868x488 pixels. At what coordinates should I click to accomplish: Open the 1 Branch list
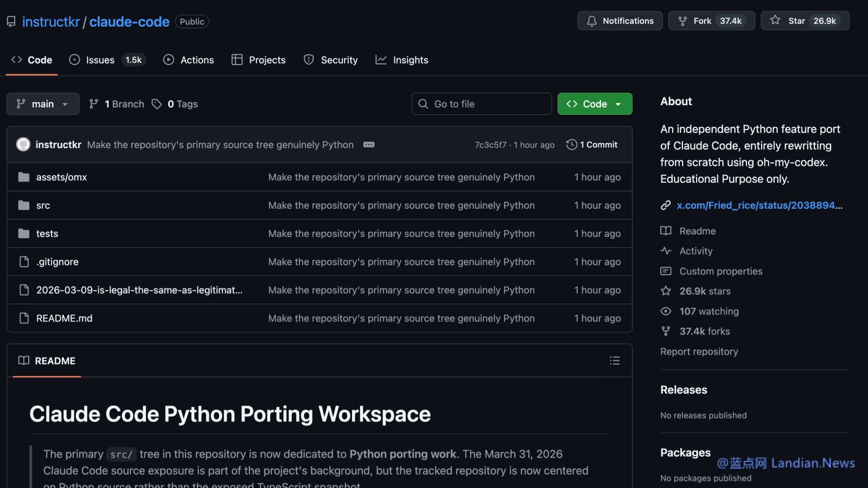[x=117, y=104]
